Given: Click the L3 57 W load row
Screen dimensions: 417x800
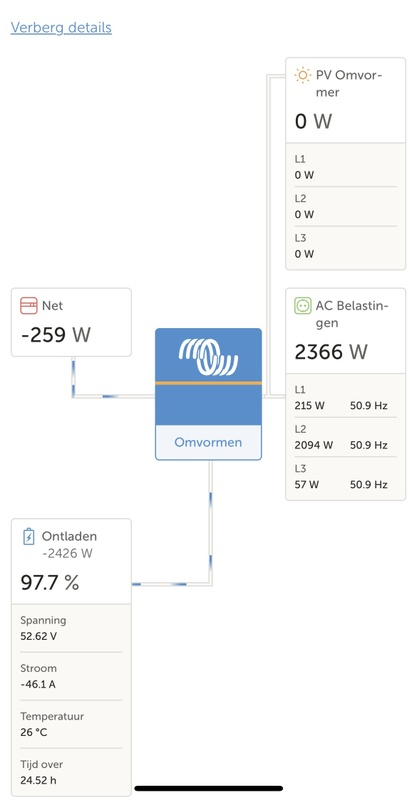Looking at the screenshot, I should click(x=346, y=477).
